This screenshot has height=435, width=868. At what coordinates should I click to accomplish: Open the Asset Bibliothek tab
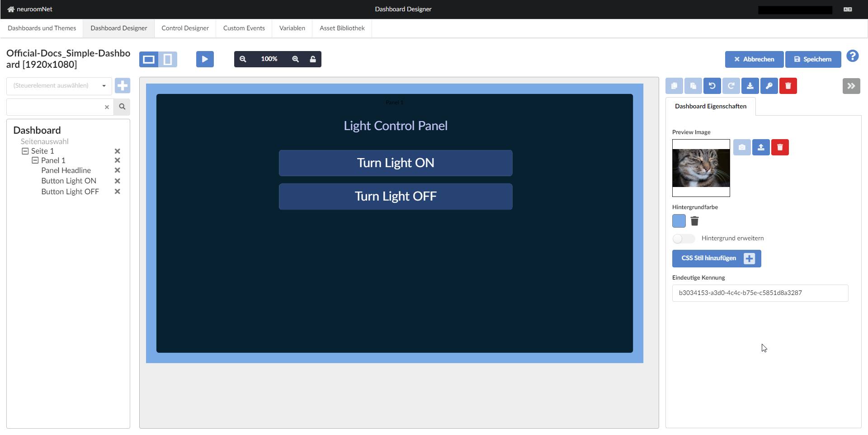click(x=342, y=28)
